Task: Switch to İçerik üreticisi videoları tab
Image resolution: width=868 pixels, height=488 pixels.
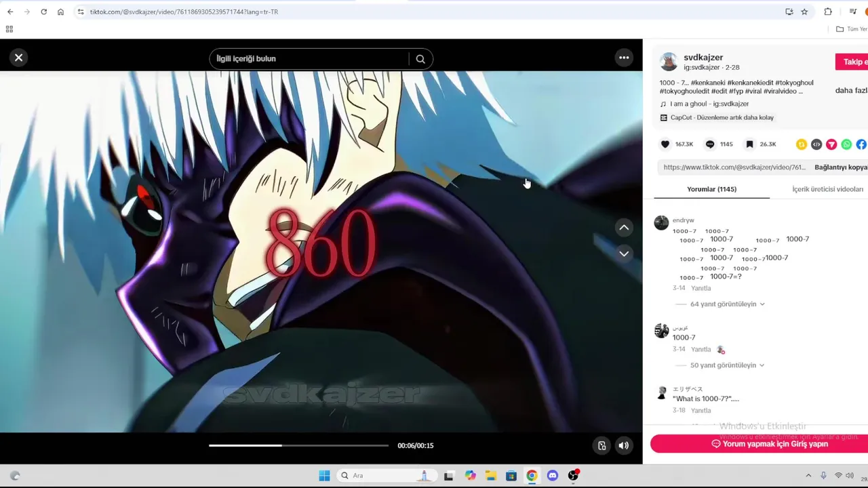Action: click(827, 189)
